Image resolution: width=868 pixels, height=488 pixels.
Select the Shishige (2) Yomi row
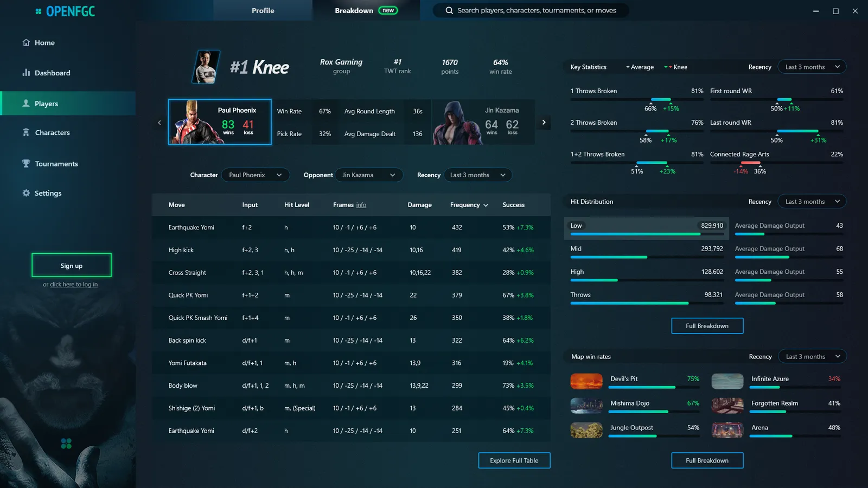pyautogui.click(x=351, y=408)
